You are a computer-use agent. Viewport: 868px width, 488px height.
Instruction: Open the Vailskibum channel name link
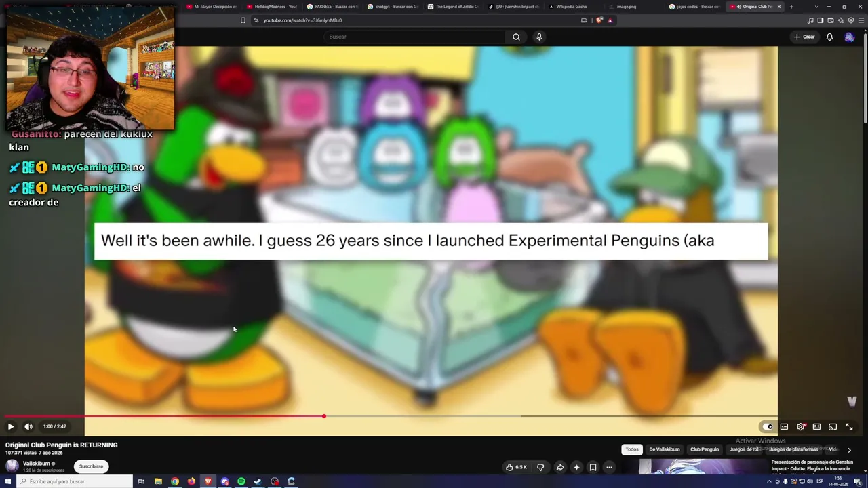pos(37,464)
